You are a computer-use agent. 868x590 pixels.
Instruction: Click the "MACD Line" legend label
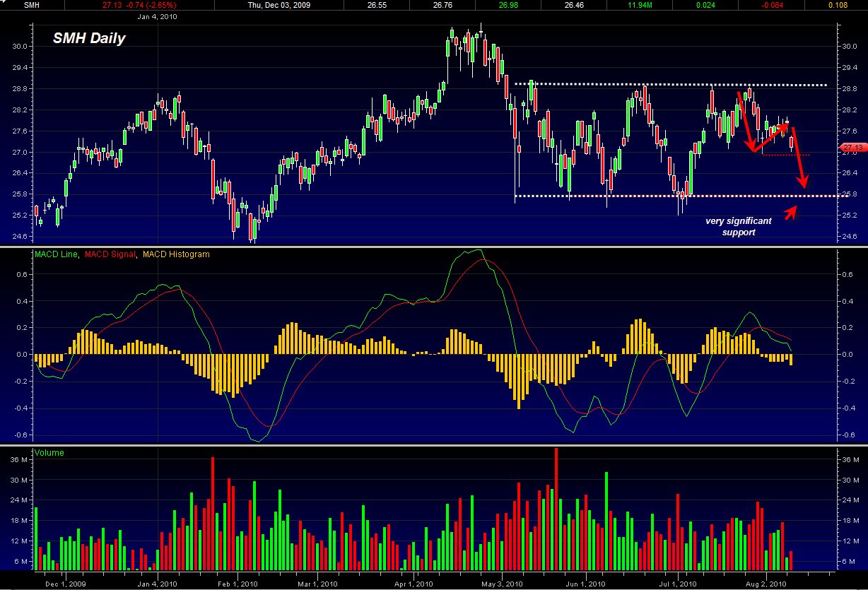[55, 254]
